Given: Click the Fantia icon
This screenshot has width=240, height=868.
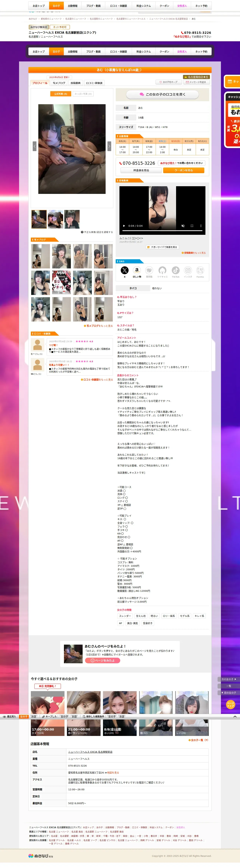Looking at the screenshot, I should (x=200, y=270).
